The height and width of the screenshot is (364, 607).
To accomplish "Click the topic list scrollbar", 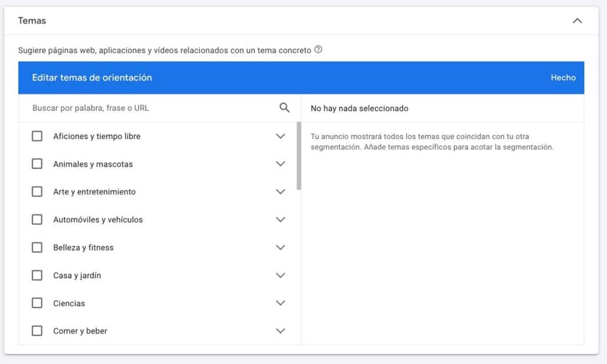I will [x=299, y=156].
